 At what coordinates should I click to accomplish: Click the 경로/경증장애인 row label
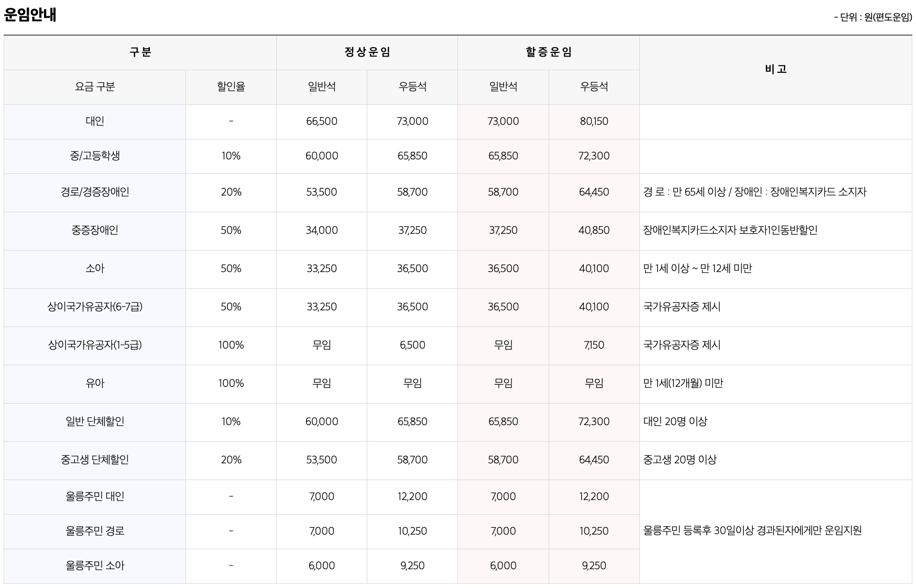(x=94, y=192)
